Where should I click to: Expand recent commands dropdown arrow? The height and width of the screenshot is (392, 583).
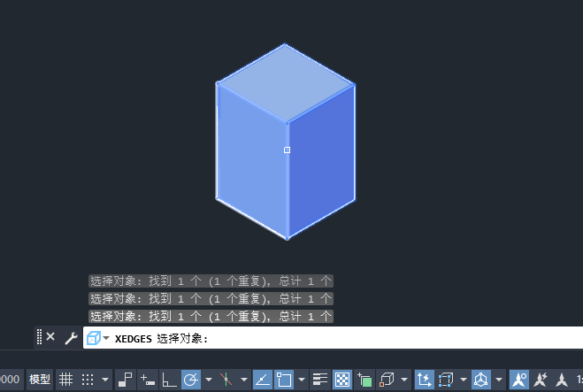pyautogui.click(x=106, y=338)
